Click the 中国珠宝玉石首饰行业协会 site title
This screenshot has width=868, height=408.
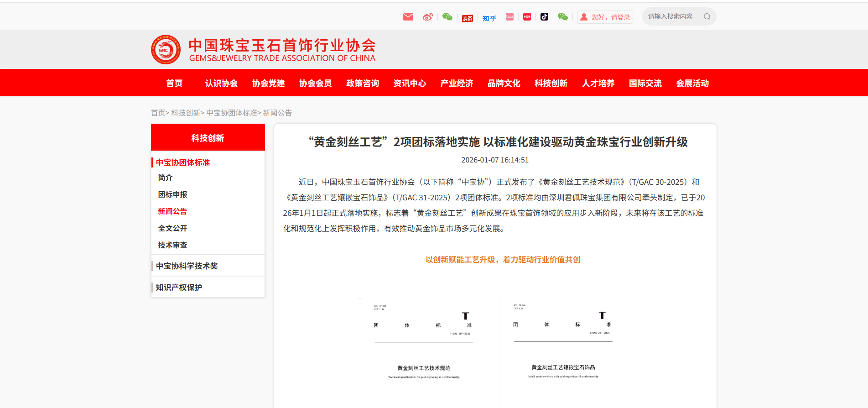(282, 45)
